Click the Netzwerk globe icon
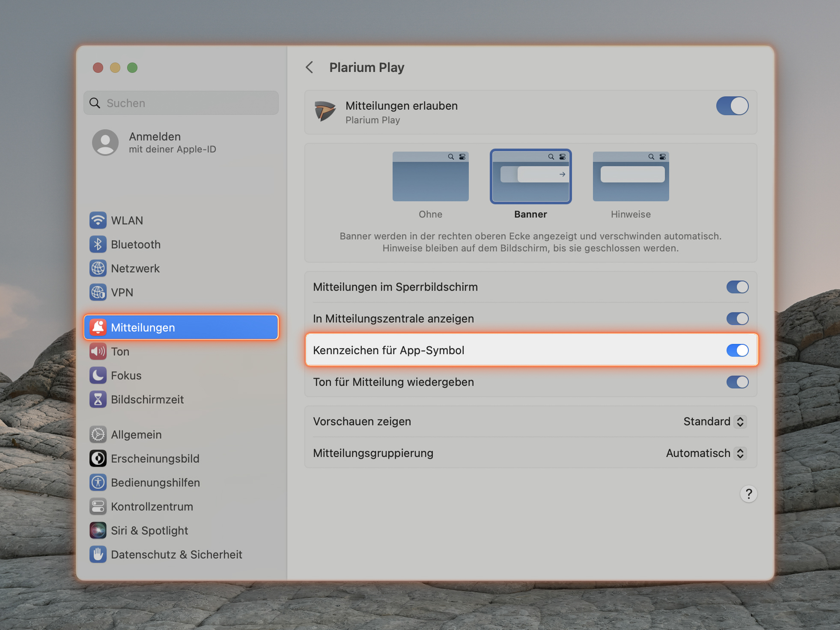Image resolution: width=840 pixels, height=630 pixels. [98, 268]
